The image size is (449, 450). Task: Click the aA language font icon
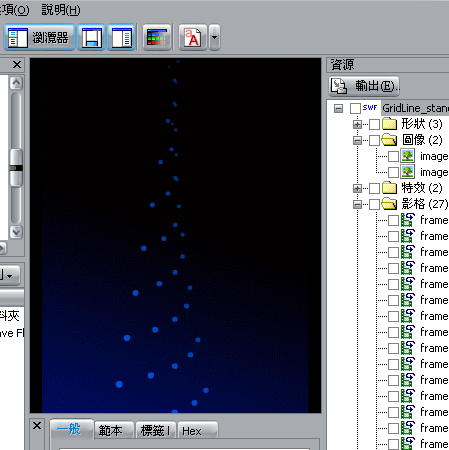pyautogui.click(x=193, y=37)
